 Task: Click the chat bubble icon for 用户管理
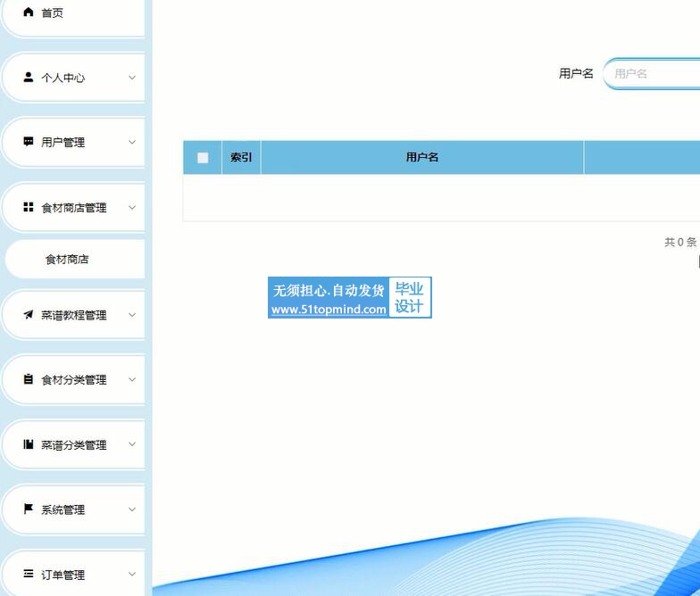pyautogui.click(x=29, y=142)
